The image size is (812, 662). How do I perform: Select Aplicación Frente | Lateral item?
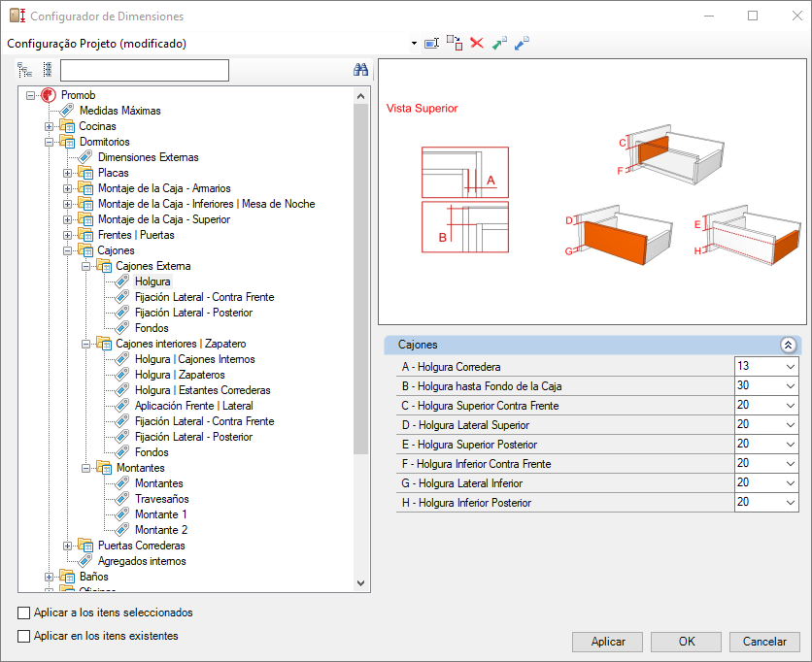(193, 406)
